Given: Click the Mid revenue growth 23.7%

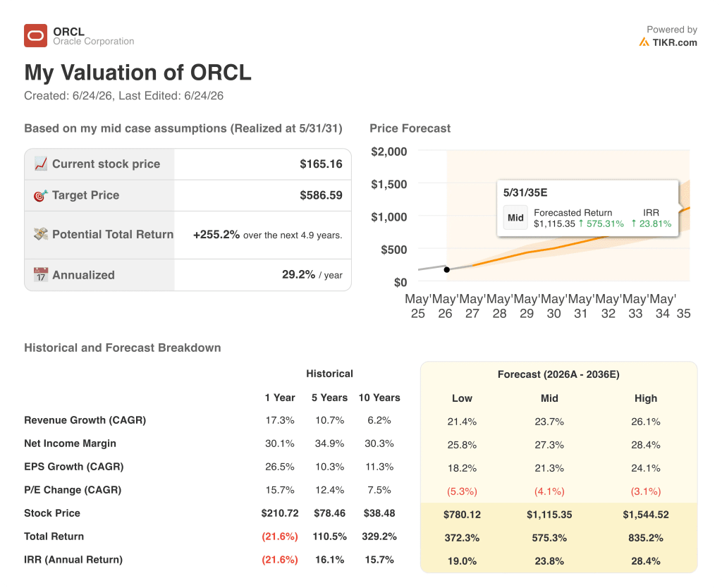Looking at the screenshot, I should click(x=549, y=422).
